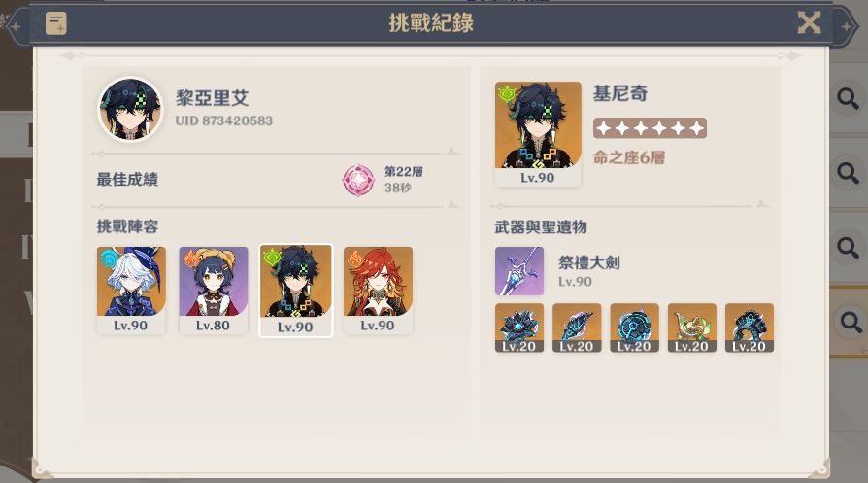
Task: Select Mavuika red-haired portrait in lineup
Action: click(378, 291)
